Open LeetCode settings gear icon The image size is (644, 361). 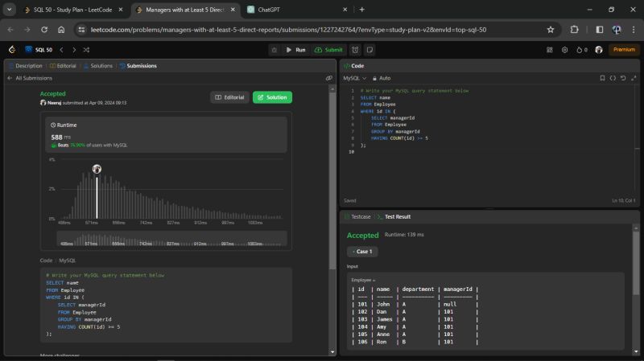[565, 49]
